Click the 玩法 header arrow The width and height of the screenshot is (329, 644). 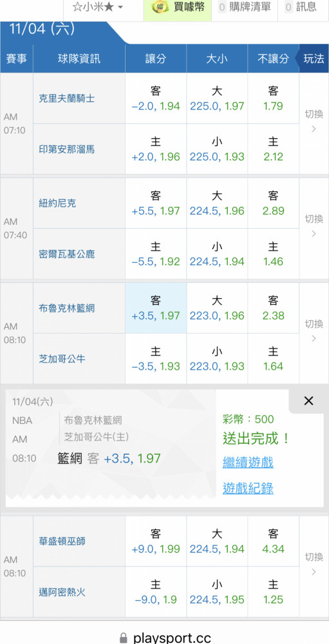314,59
